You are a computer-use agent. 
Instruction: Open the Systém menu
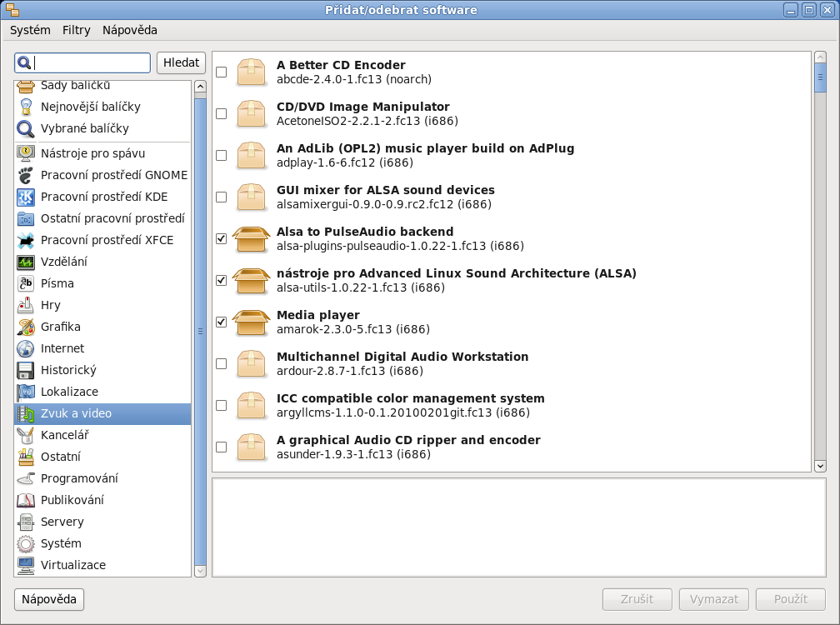click(x=30, y=30)
